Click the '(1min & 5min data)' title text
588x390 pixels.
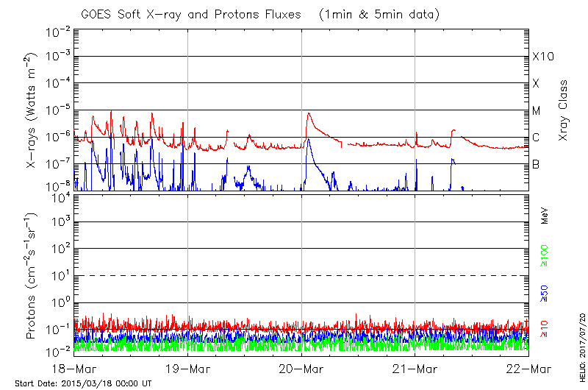(x=376, y=15)
